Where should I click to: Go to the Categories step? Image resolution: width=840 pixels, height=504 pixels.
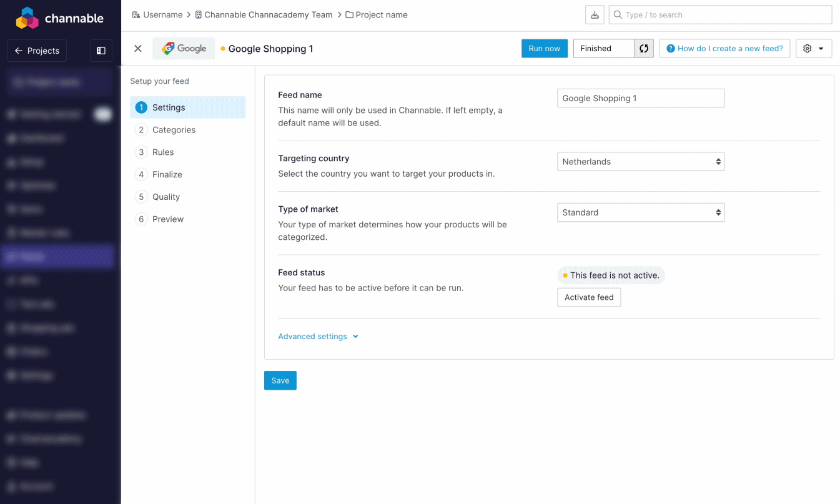[x=174, y=130]
